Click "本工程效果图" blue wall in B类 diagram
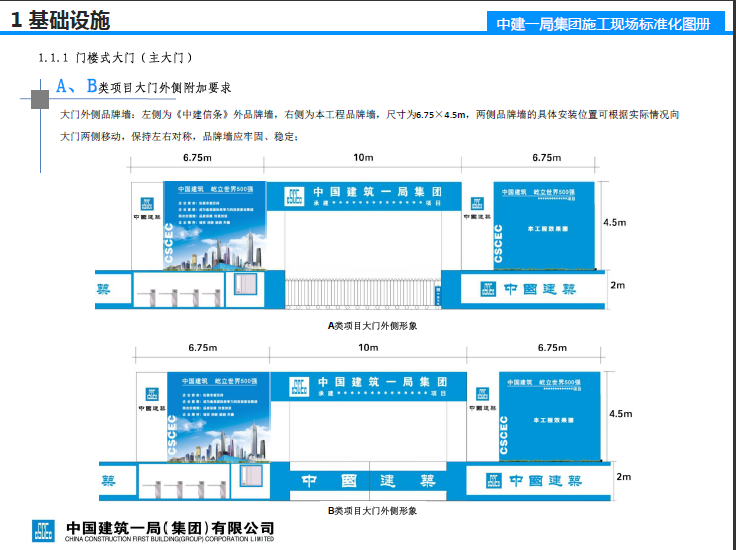Screen dimensions: 736x550 [x=550, y=417]
